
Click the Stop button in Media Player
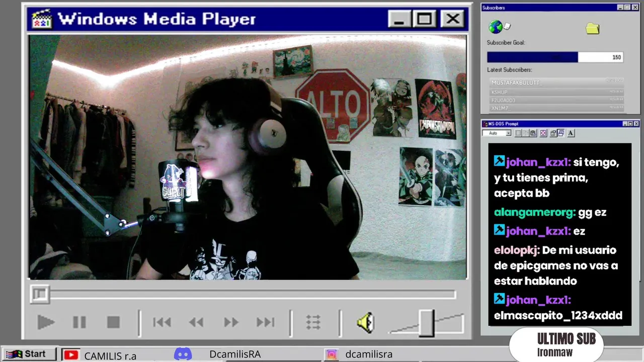click(113, 322)
